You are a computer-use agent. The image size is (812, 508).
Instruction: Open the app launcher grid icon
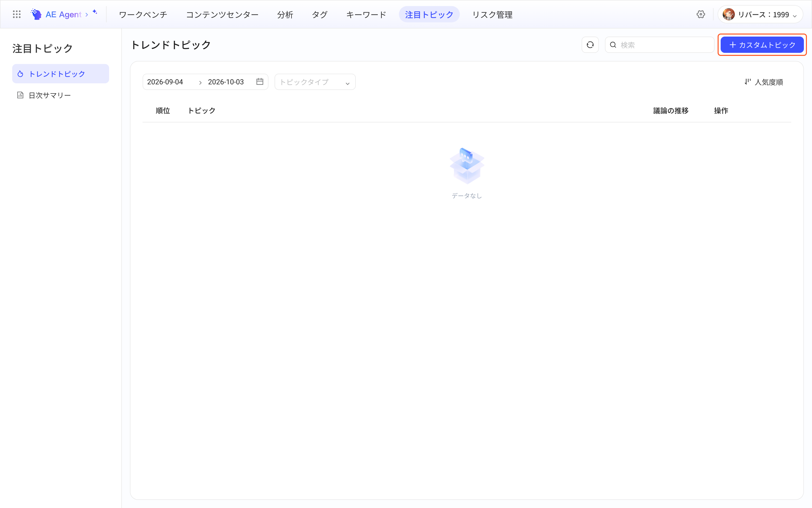point(17,14)
